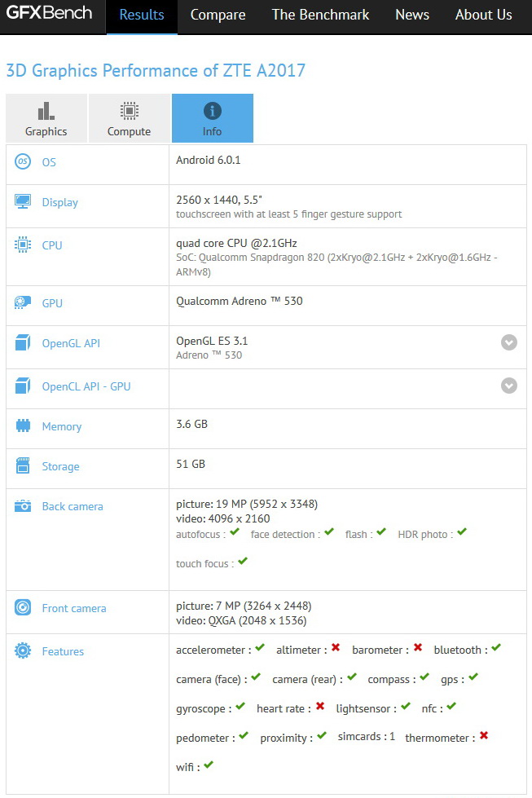Click the Back camera icon
The width and height of the screenshot is (532, 798).
pos(23,506)
